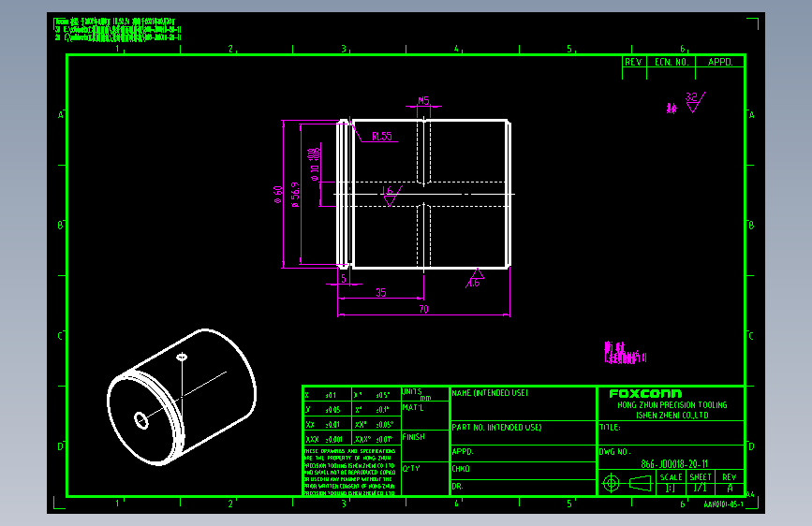Click the .XXX ±0.001 tolerance cell

click(x=327, y=439)
